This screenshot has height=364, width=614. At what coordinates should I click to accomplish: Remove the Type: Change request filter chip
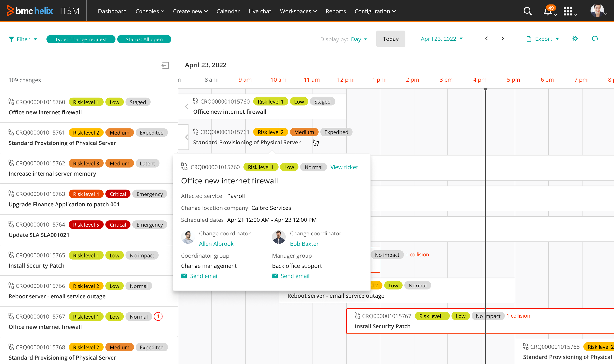coord(81,39)
